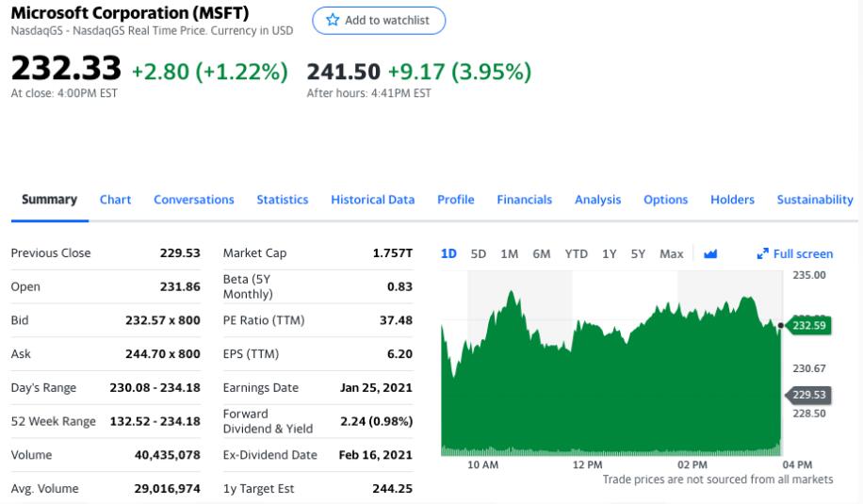Viewport: 863px width, 504px height.
Task: Open the Profile tab
Action: [456, 199]
